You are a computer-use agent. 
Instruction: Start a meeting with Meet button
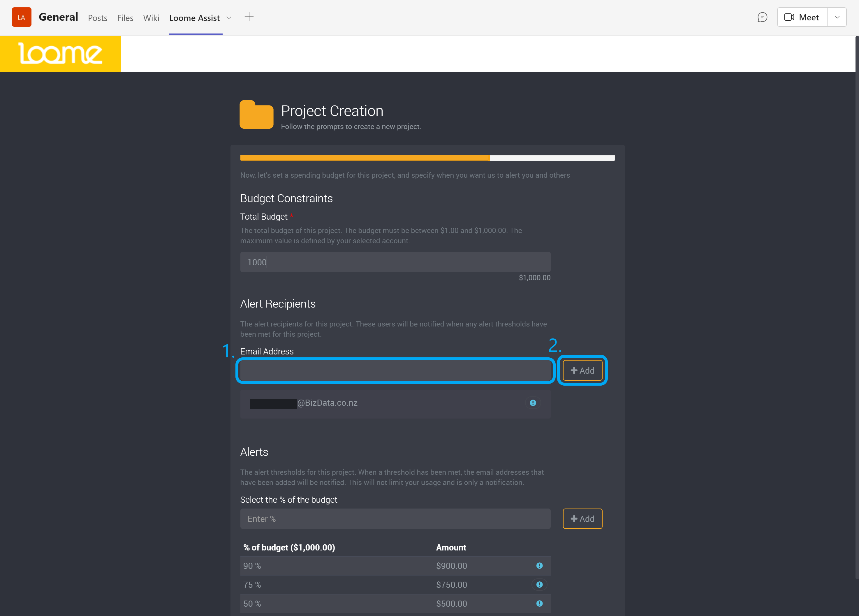point(802,17)
